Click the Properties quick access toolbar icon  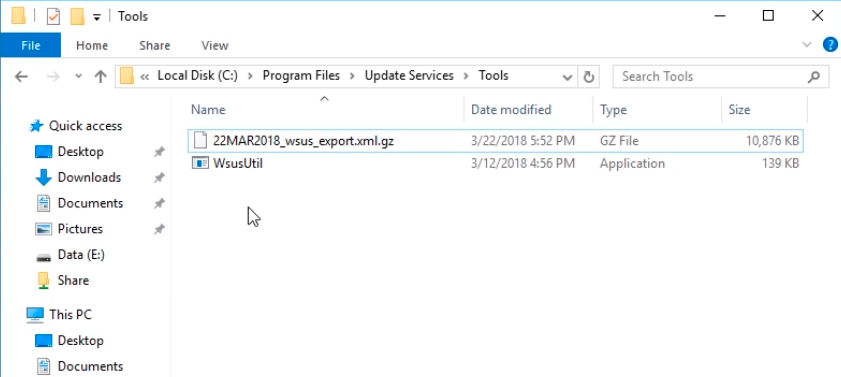(53, 17)
